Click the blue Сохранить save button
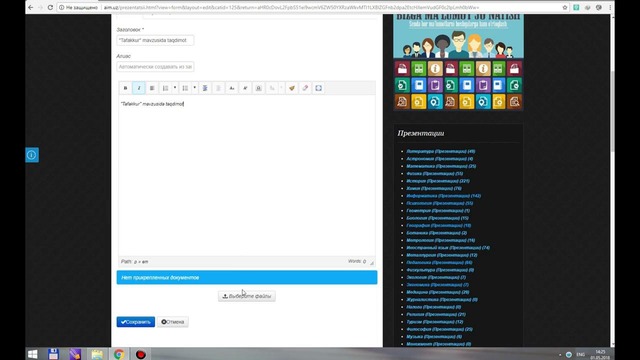640x360 pixels. 136,322
